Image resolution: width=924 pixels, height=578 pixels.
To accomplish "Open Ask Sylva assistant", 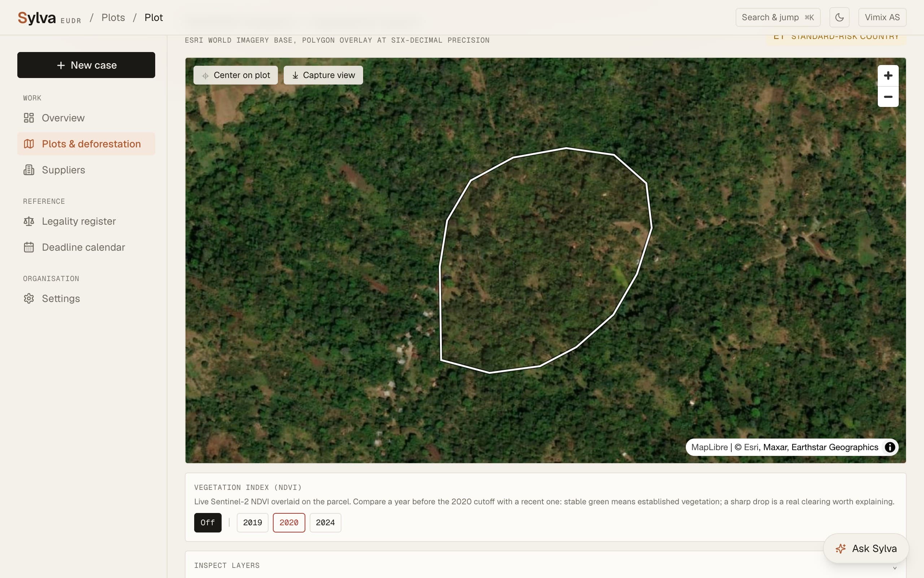I will tap(866, 549).
